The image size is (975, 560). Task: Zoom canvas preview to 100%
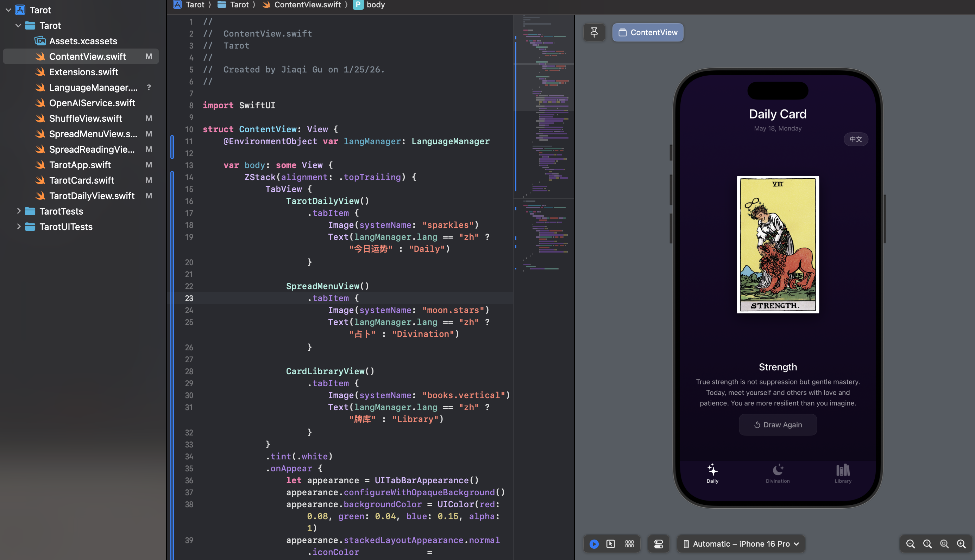(927, 544)
